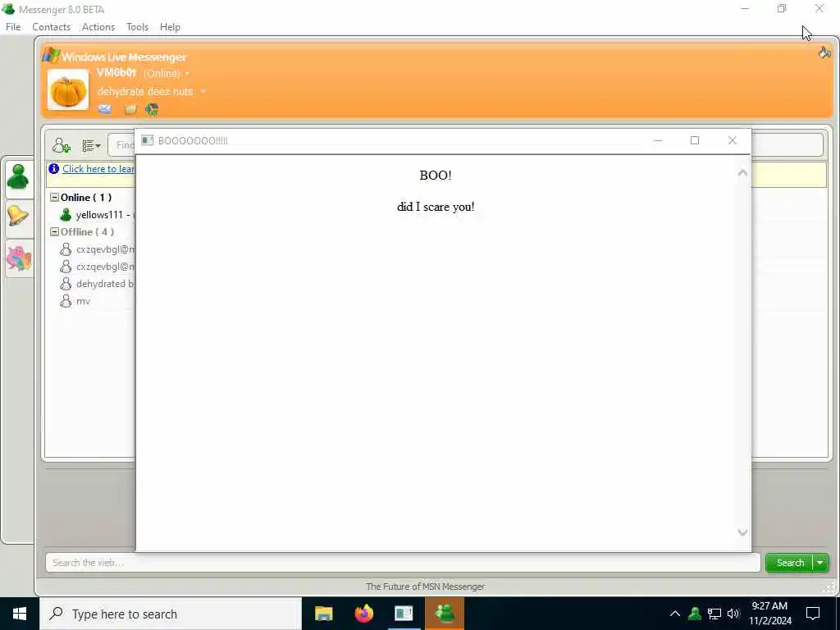Screen dimensions: 840x630
Task: Select the green contacts tab in sidebar
Action: 18,177
